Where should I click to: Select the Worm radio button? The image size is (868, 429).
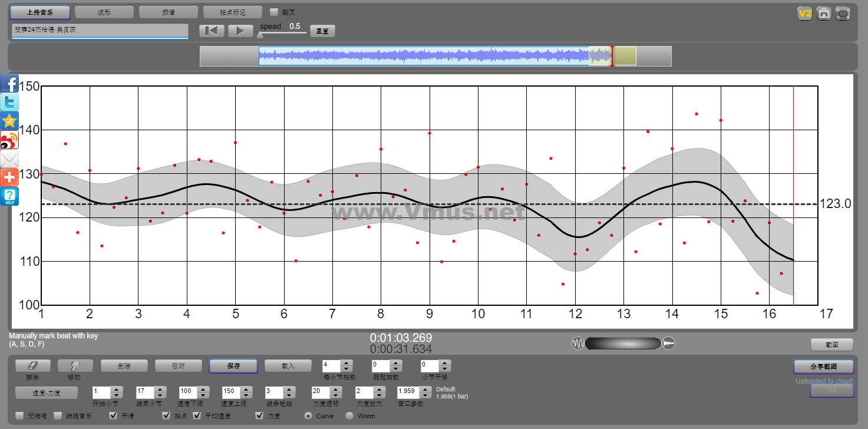349,416
